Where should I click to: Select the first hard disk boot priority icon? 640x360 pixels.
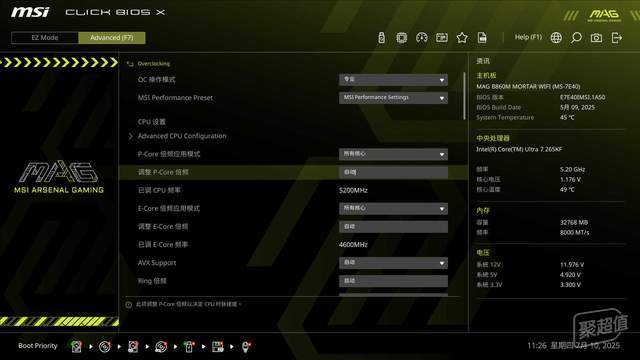point(76,347)
